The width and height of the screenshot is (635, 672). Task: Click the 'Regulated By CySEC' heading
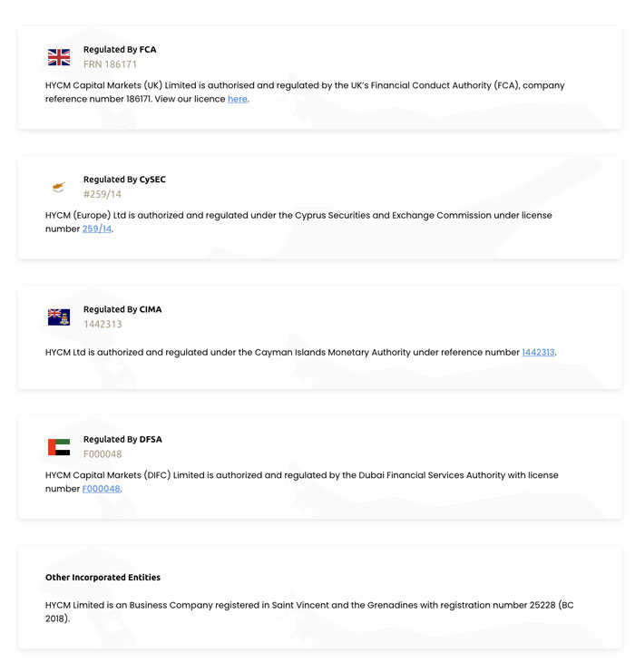coord(124,180)
